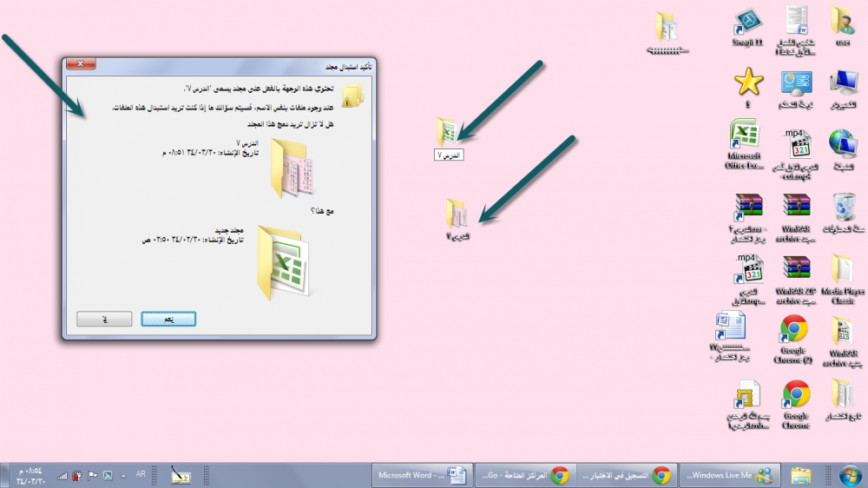Screen dimensions: 868x488
Task: Open the Computer desktop icon
Action: point(843,88)
